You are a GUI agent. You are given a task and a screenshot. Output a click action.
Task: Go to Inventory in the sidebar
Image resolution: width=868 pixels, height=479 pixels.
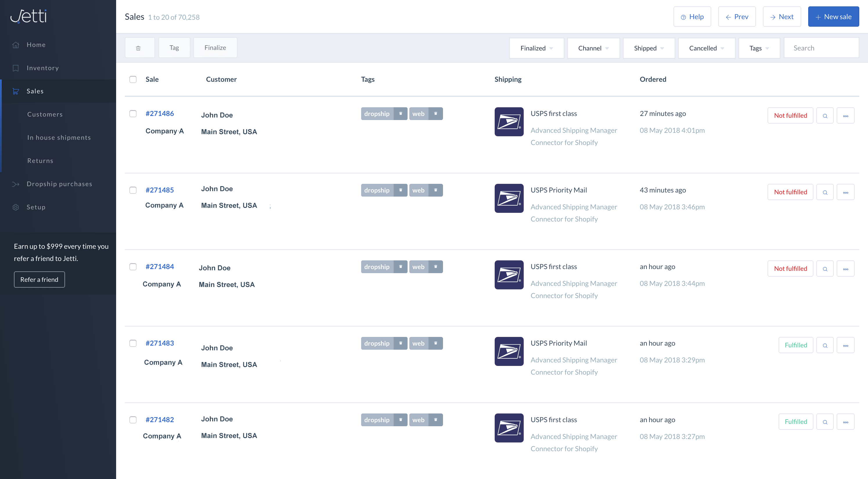point(42,68)
